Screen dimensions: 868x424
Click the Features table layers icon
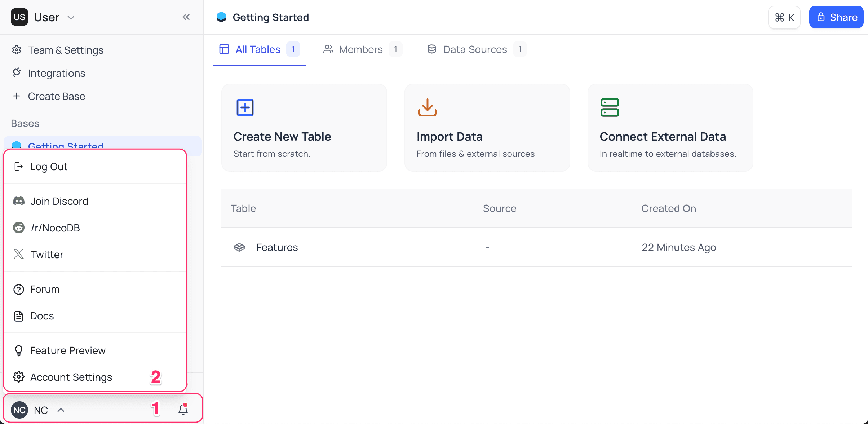click(239, 247)
